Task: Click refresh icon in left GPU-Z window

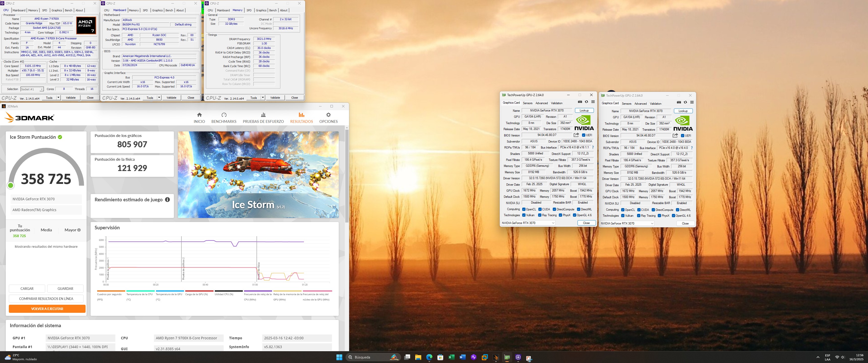Action: point(586,102)
